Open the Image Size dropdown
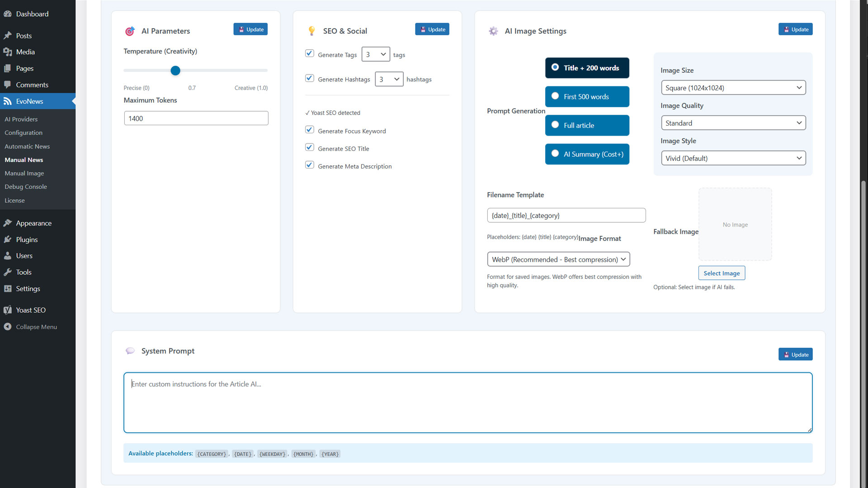 point(733,88)
